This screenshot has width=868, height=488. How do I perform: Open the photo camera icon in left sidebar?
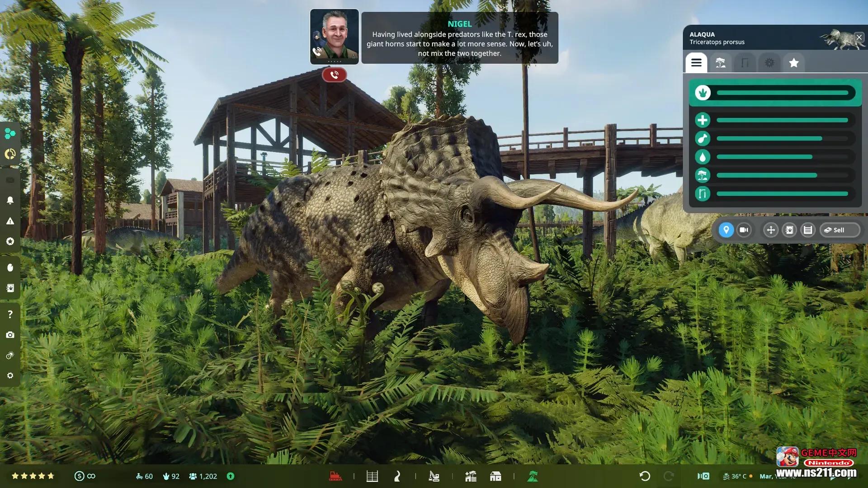pyautogui.click(x=10, y=335)
